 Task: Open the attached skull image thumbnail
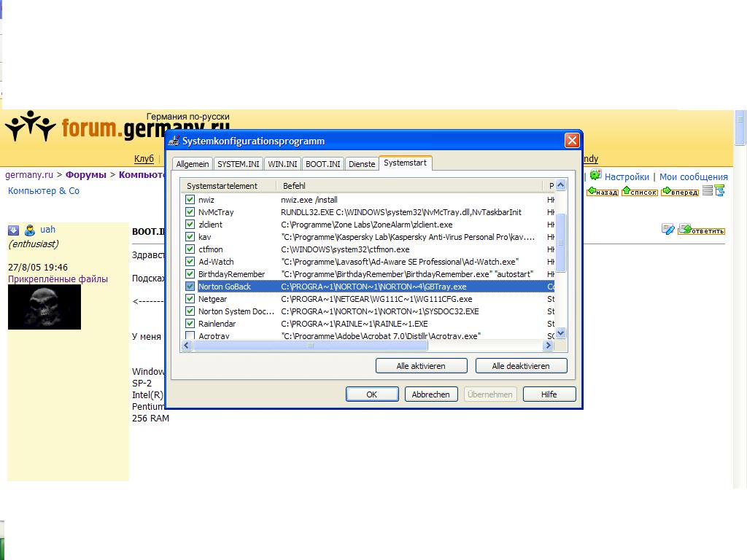pos(44,307)
